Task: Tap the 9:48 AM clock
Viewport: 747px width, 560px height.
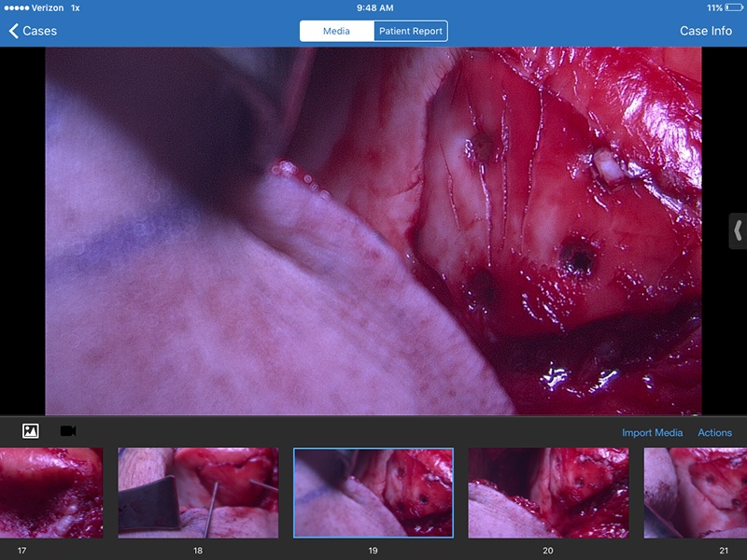Action: click(x=375, y=8)
